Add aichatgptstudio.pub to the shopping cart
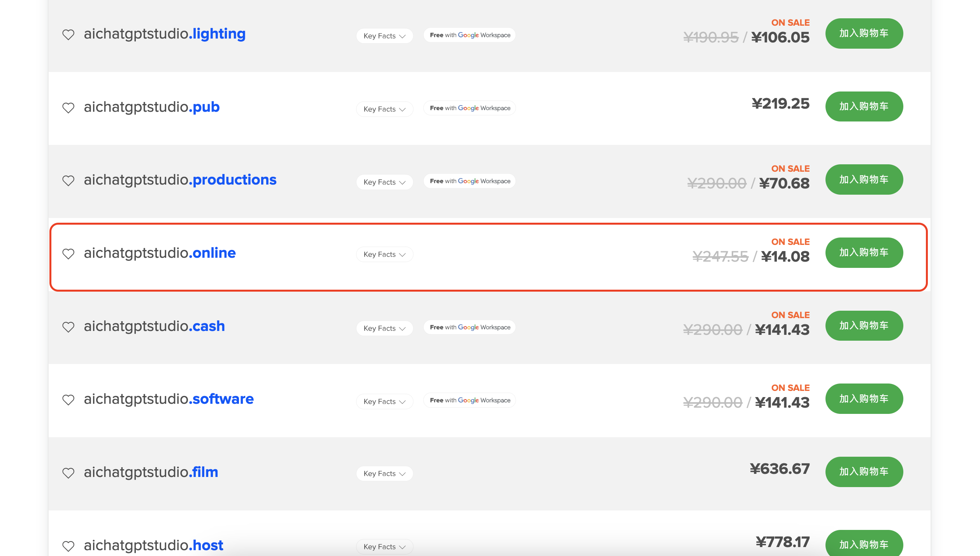The width and height of the screenshot is (980, 556). (x=864, y=106)
